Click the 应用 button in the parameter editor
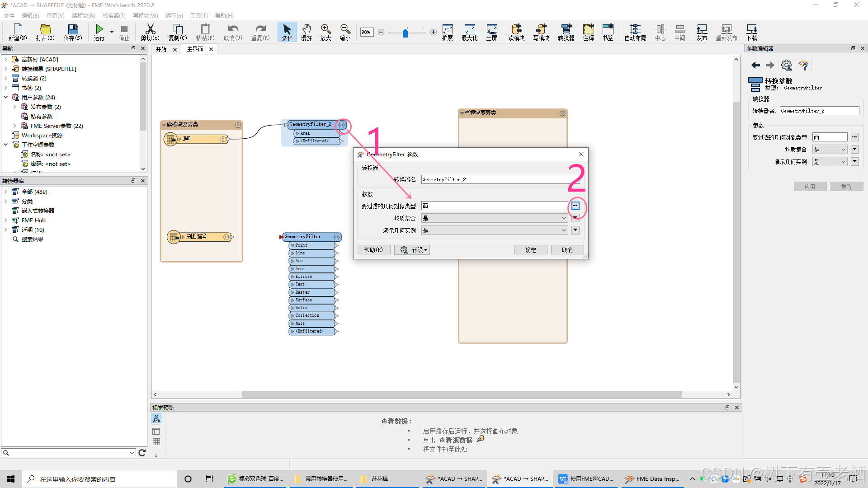Viewport: 868px width, 488px height. 810,186
